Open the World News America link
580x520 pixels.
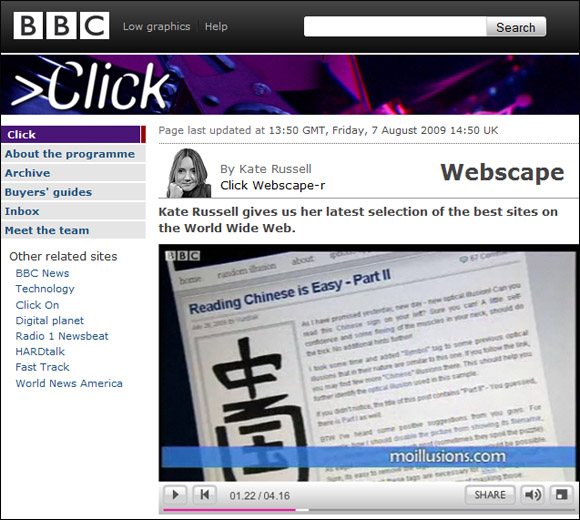(69, 383)
